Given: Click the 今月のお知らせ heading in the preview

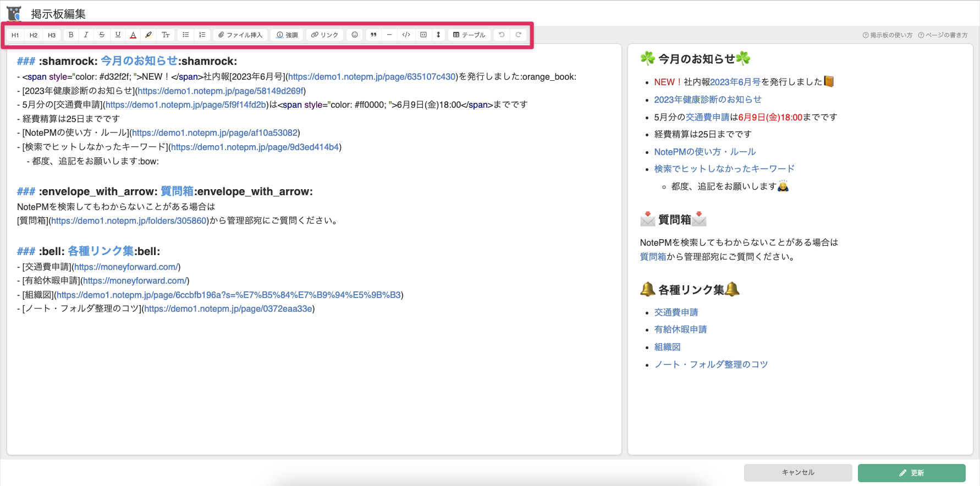Looking at the screenshot, I should (x=696, y=59).
